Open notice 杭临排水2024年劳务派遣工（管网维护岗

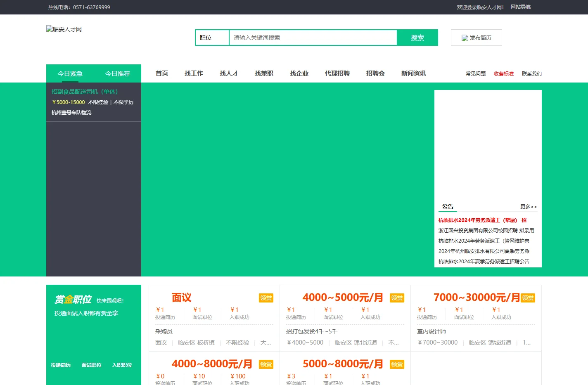click(x=484, y=241)
